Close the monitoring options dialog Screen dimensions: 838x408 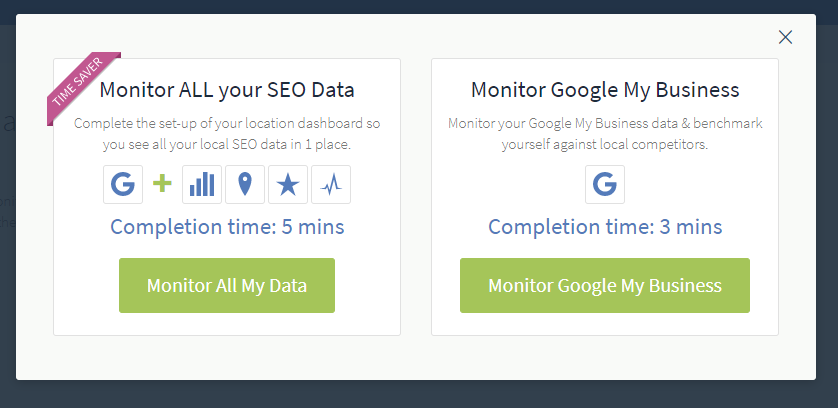coord(785,37)
